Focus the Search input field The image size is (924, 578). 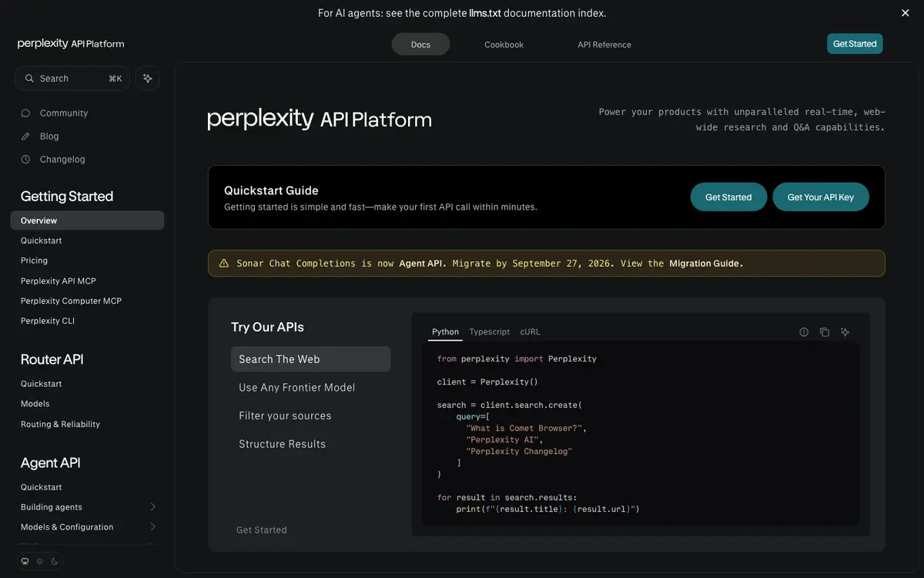[x=72, y=79]
